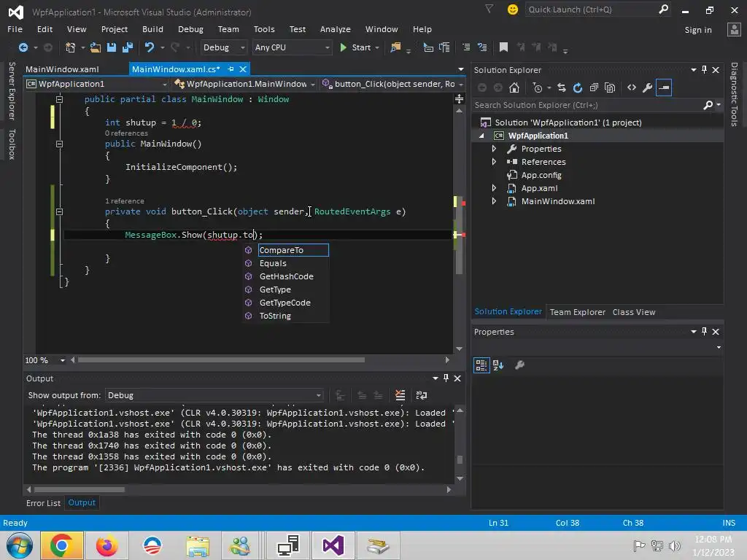Open the Build menu
This screenshot has width=747, height=560.
coord(152,29)
